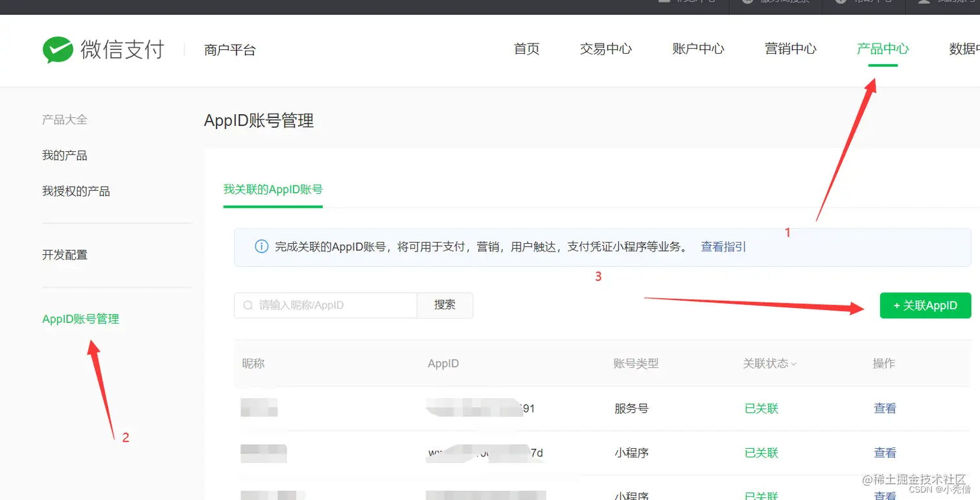980x500 pixels.
Task: Click the 服务号 account type cell
Action: (631, 409)
